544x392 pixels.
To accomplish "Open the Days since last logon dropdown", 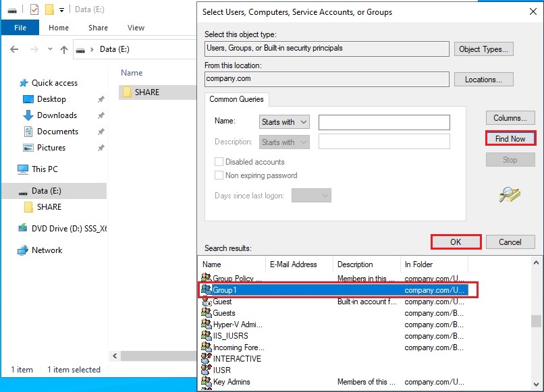I will (x=311, y=196).
